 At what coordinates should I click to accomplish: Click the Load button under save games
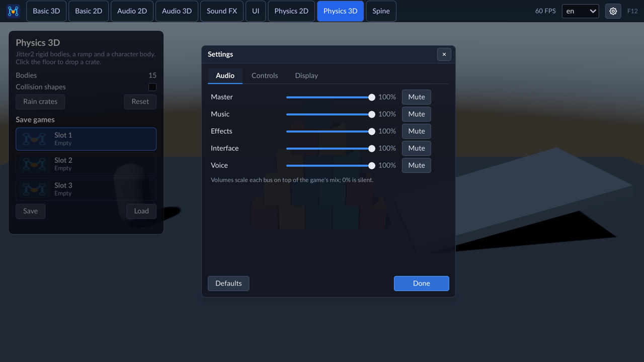[x=141, y=211]
